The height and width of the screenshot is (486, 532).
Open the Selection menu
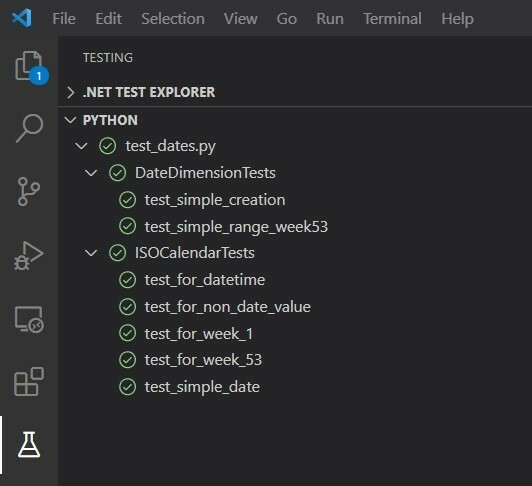coord(173,19)
